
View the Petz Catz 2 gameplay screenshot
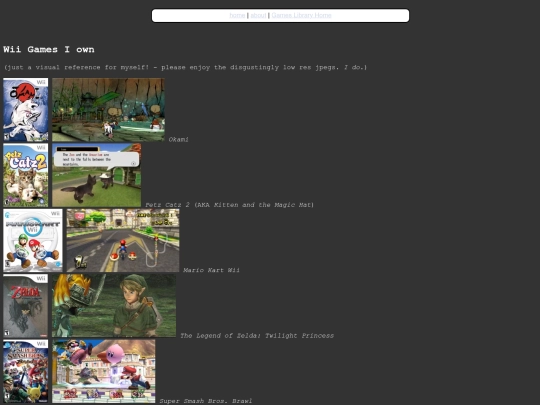[96, 175]
